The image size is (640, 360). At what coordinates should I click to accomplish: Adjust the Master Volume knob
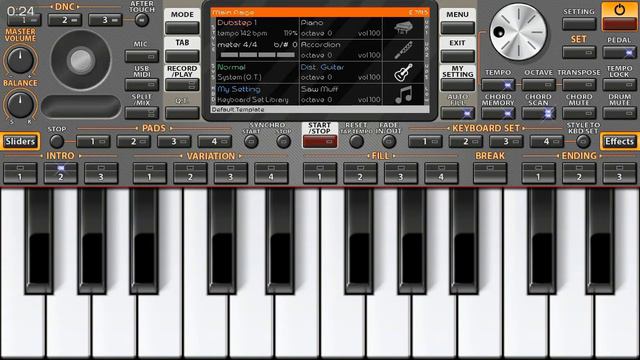(x=20, y=60)
